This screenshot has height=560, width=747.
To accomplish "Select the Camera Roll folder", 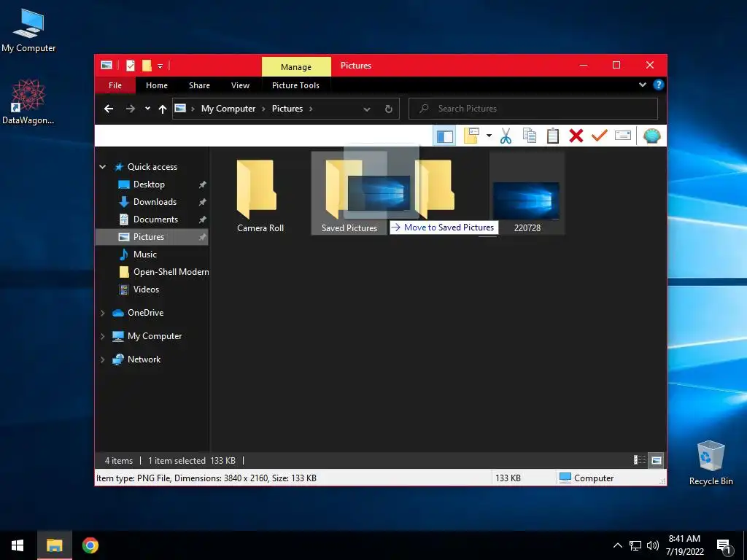I will tap(260, 195).
